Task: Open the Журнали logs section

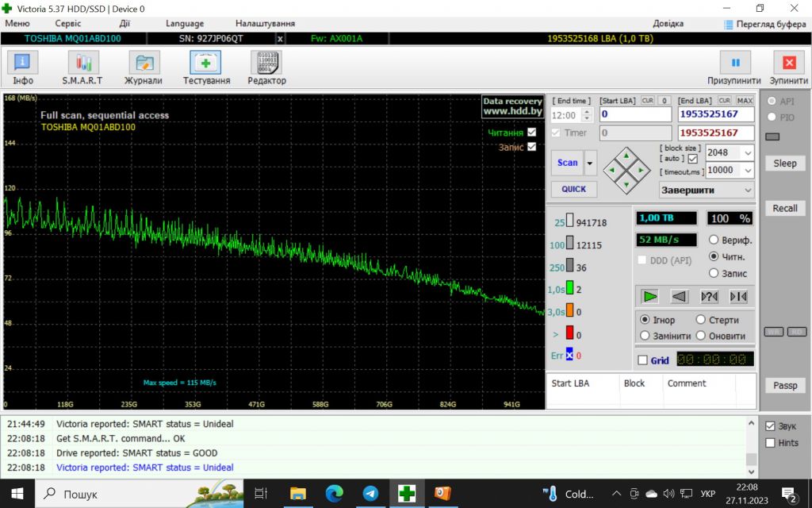Action: coord(144,68)
